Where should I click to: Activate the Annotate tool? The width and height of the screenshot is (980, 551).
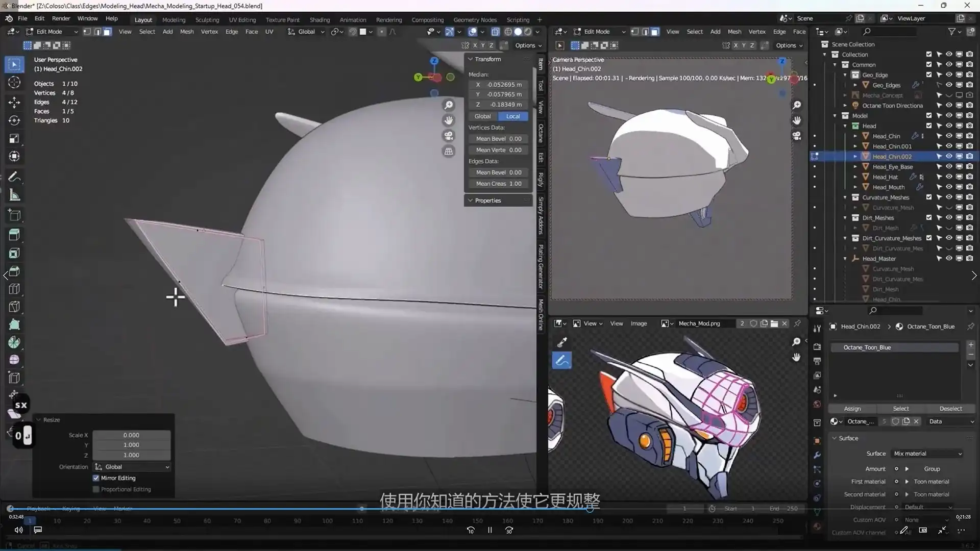[14, 177]
